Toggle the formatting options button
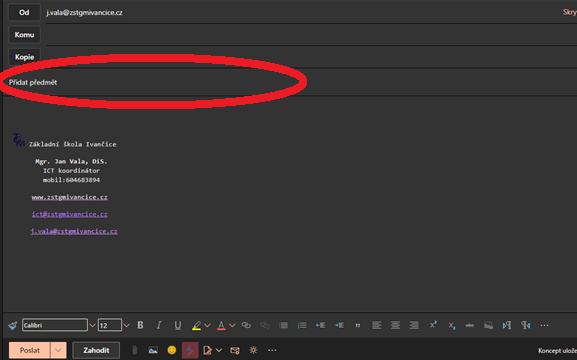The width and height of the screenshot is (577, 360). 190,350
